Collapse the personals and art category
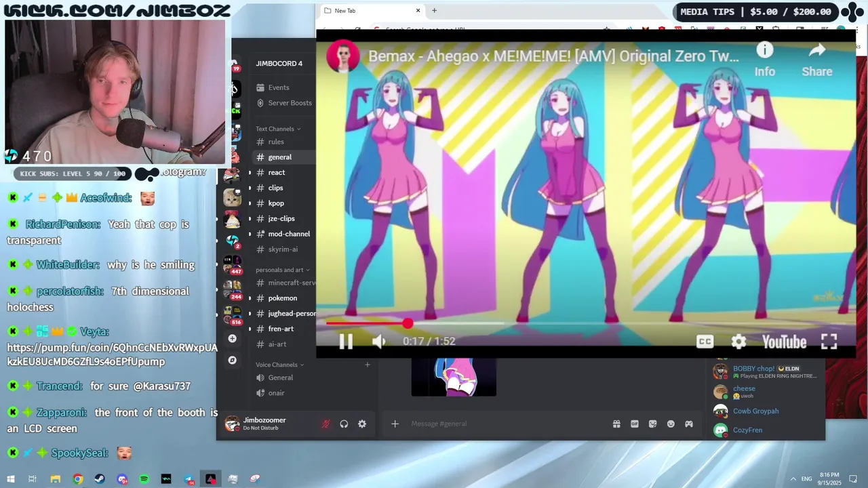This screenshot has height=488, width=868. click(282, 270)
